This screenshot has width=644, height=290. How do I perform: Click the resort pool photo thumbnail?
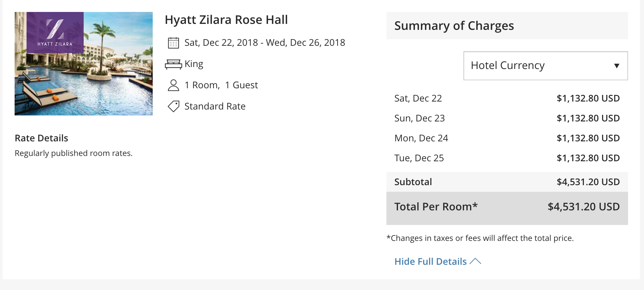coord(84,64)
